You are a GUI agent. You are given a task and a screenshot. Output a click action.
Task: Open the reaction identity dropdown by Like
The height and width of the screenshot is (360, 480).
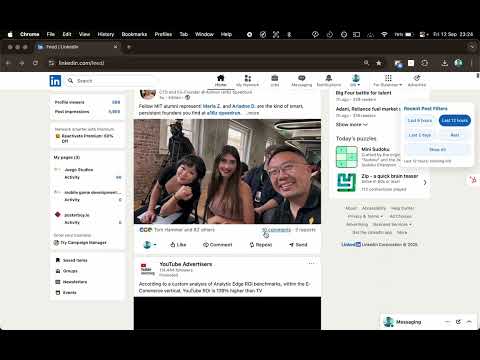click(150, 245)
